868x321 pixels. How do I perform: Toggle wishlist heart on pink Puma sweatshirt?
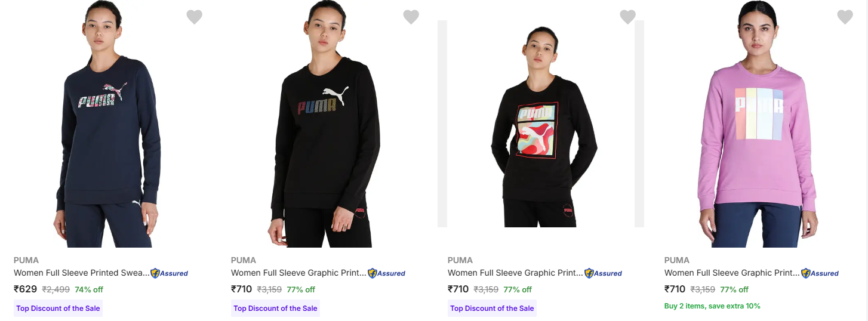tap(845, 17)
